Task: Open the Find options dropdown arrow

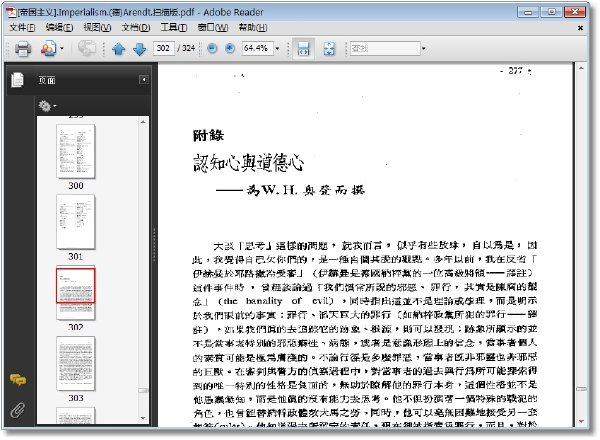Action: [x=424, y=48]
